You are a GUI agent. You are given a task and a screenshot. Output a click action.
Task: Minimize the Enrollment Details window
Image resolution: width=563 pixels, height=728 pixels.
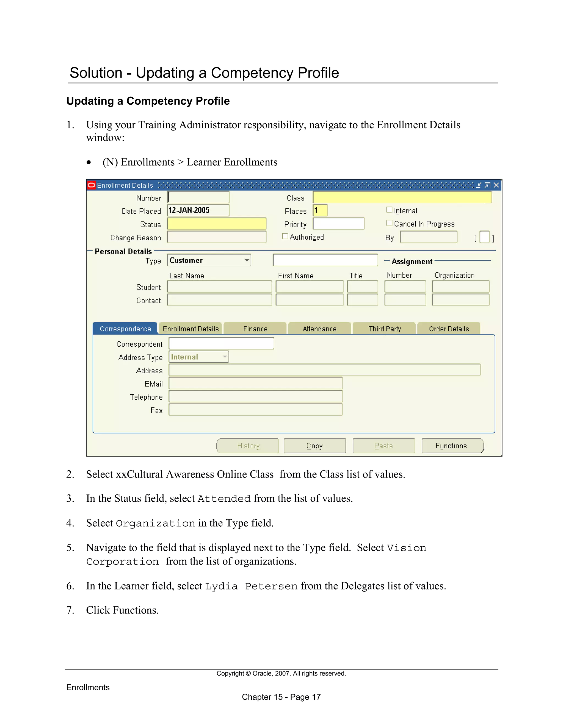pos(479,185)
